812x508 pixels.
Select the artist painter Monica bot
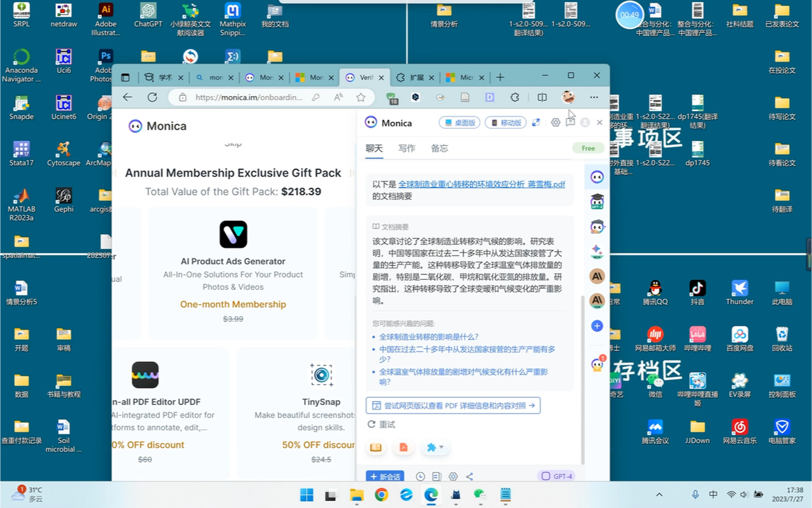(596, 227)
